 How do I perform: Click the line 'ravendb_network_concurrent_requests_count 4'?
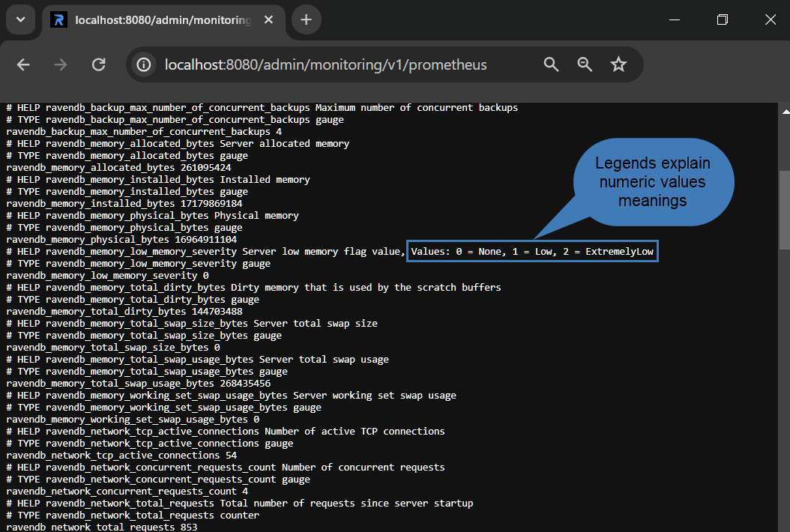click(x=127, y=492)
